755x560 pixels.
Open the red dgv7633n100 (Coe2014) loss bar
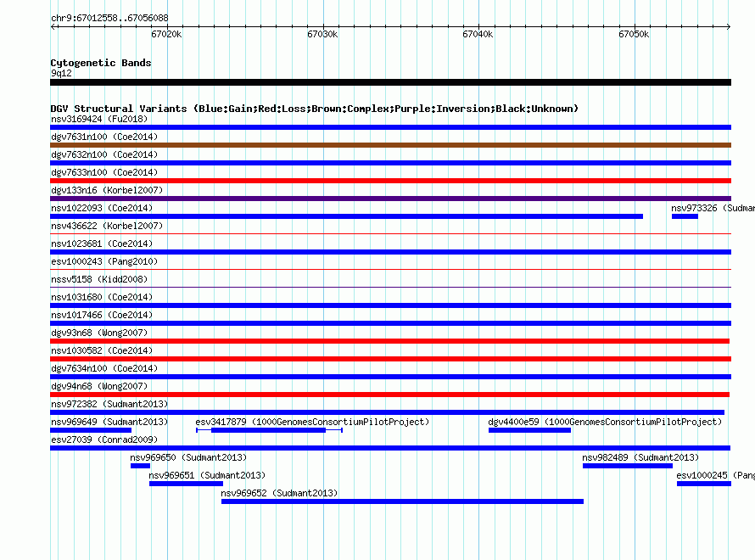pyautogui.click(x=390, y=181)
